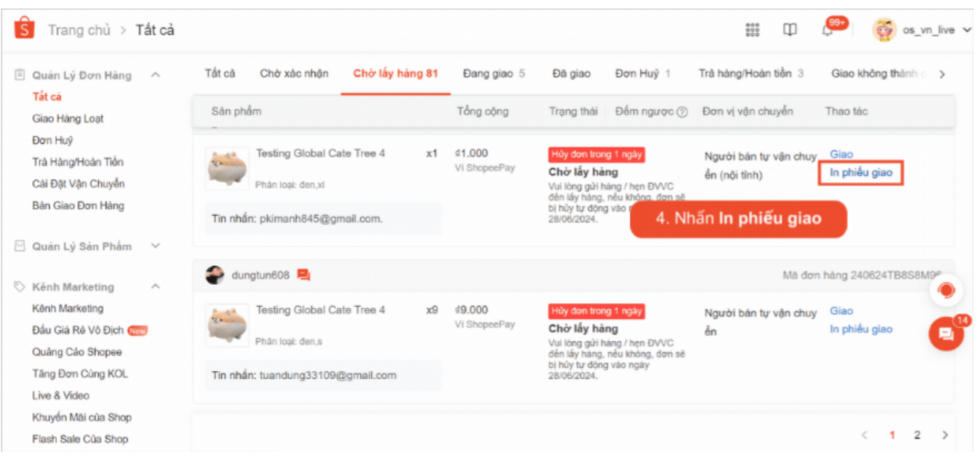Open Quảng Cáo Shopee sidebar item

(77, 352)
